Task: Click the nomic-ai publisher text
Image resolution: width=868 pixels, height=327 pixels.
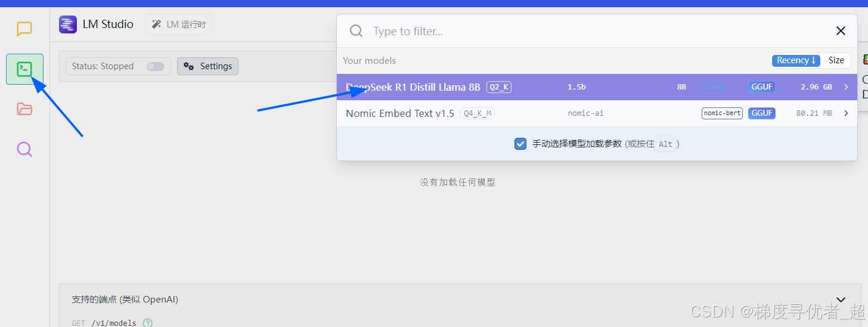Action: point(585,113)
